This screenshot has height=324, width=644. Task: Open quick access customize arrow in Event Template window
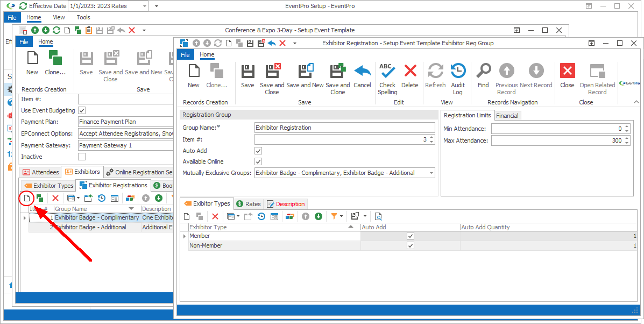(144, 30)
